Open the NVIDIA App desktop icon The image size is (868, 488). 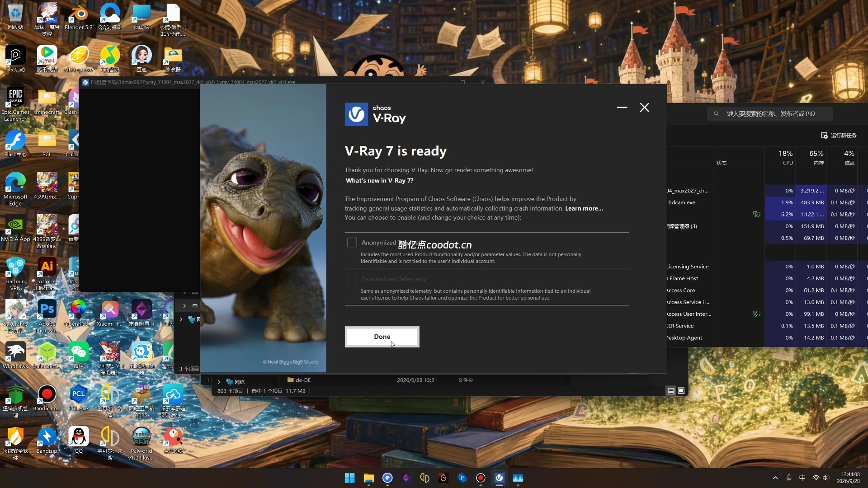15,229
